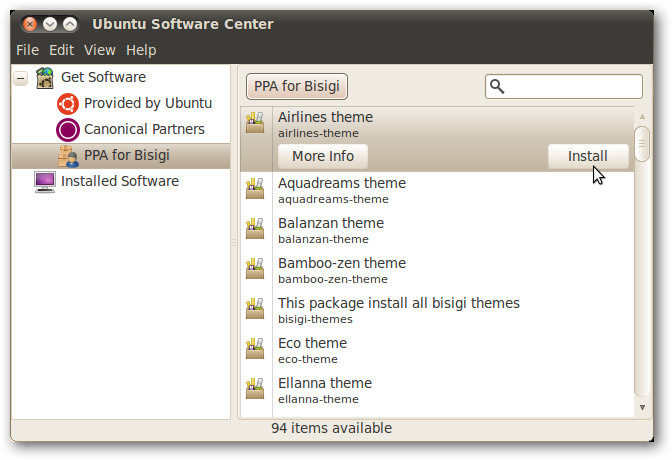The height and width of the screenshot is (460, 672).
Task: Select the Bamboo-zen theme entry
Action: [437, 271]
